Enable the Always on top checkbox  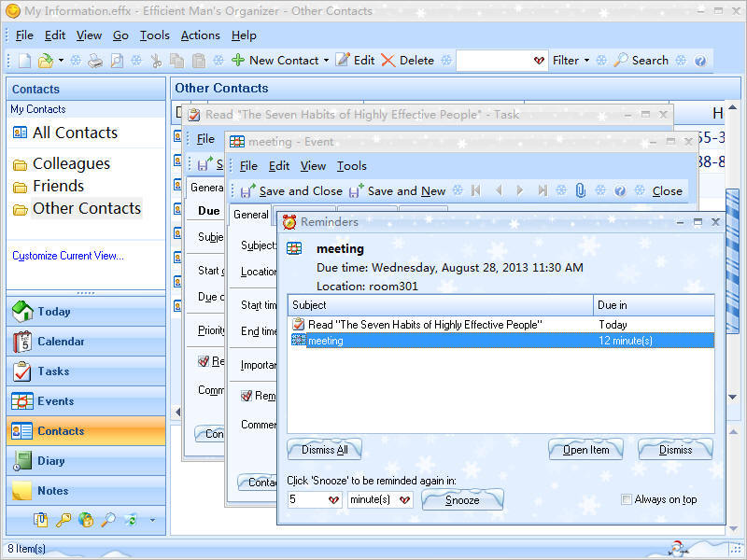pyautogui.click(x=627, y=498)
